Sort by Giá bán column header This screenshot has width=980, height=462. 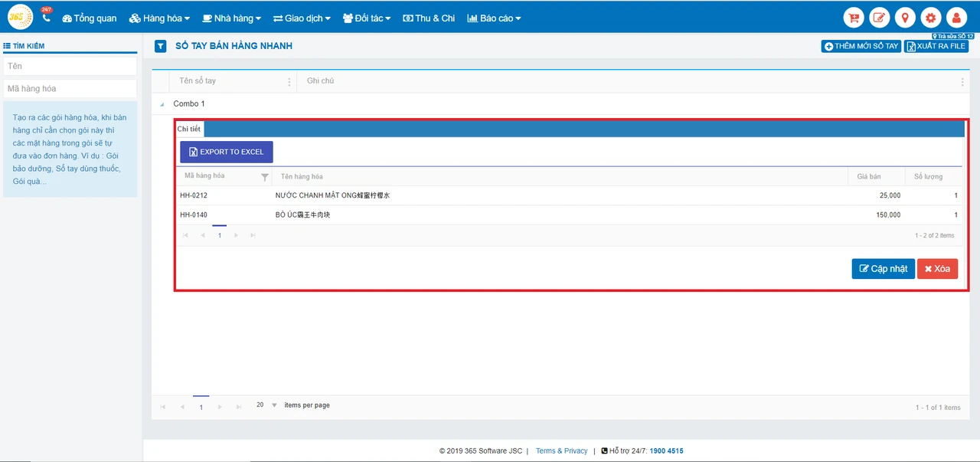pos(868,177)
